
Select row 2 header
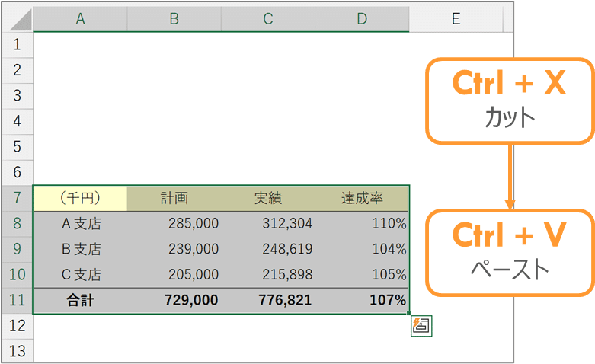click(17, 70)
